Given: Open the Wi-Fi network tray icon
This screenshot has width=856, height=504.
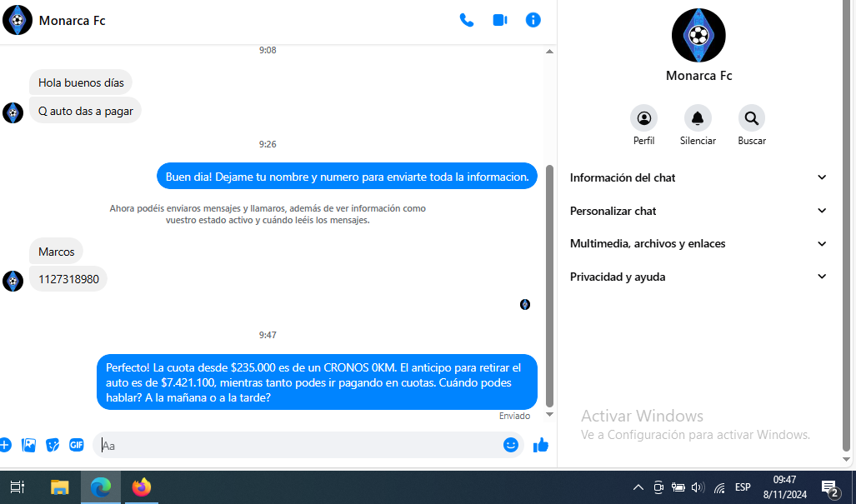Looking at the screenshot, I should (x=719, y=487).
